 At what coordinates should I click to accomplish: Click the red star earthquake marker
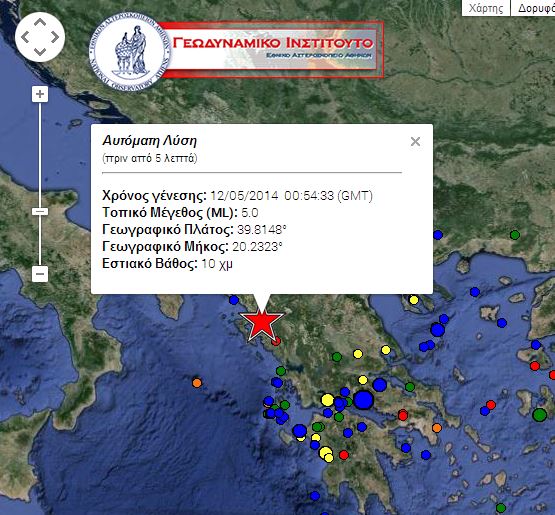tap(262, 324)
